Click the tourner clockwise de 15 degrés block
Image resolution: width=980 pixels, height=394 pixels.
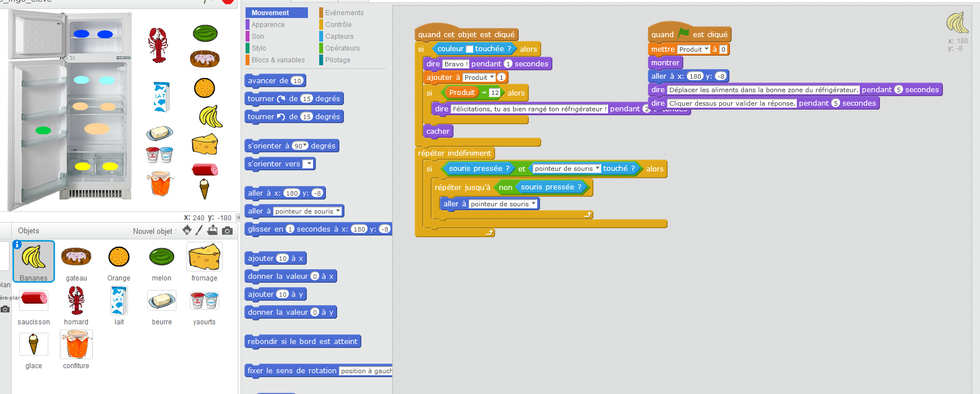pyautogui.click(x=294, y=98)
